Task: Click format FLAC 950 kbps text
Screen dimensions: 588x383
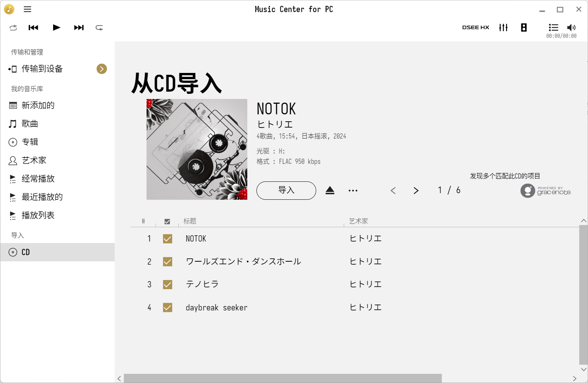Action: 289,162
